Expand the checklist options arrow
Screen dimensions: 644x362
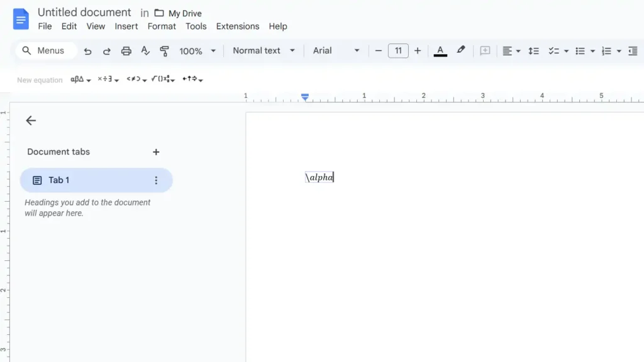point(567,52)
